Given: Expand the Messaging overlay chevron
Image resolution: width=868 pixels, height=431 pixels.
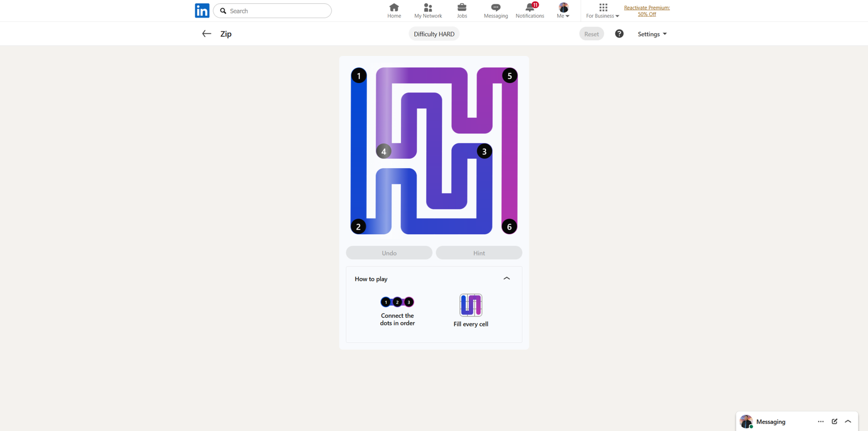Looking at the screenshot, I should coord(848,421).
